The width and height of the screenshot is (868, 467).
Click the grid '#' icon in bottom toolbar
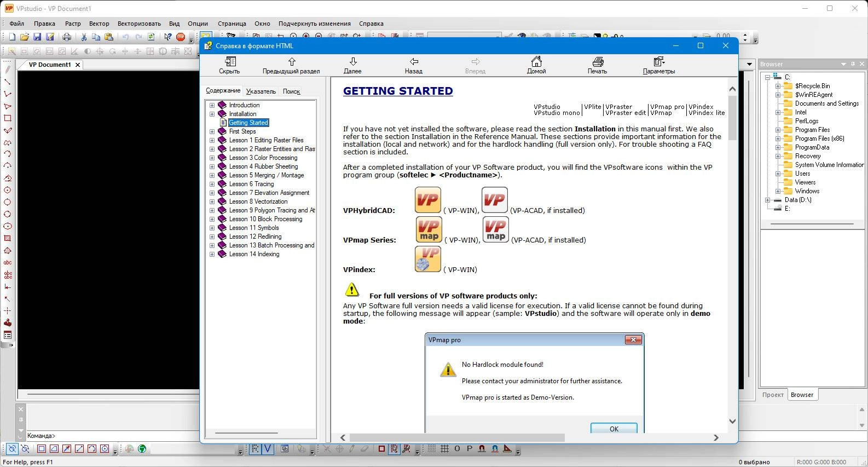444,449
